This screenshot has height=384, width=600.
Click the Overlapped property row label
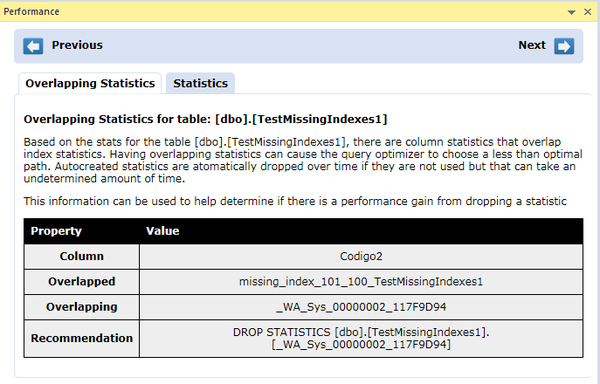(x=82, y=281)
